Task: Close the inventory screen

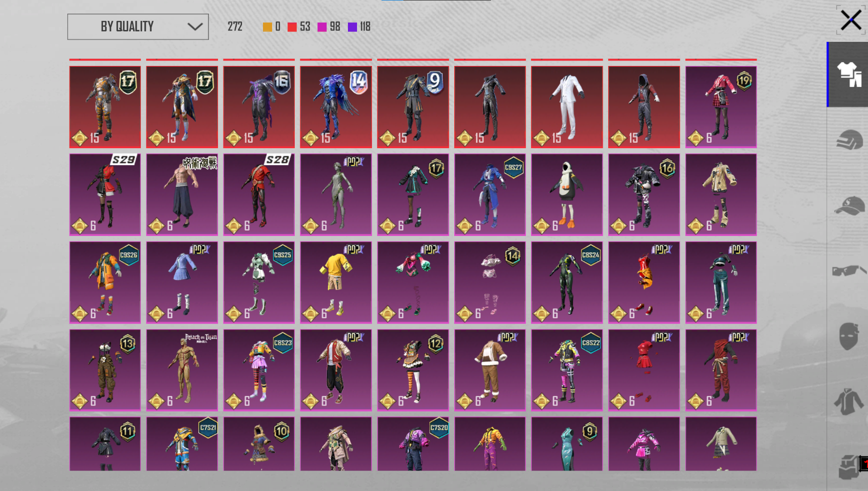Action: click(x=851, y=20)
